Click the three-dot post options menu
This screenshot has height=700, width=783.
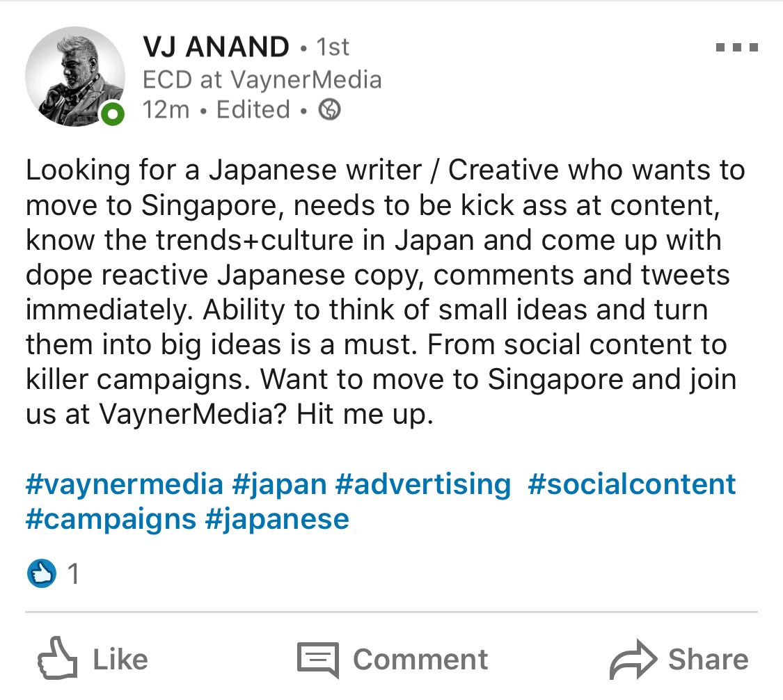click(x=736, y=46)
